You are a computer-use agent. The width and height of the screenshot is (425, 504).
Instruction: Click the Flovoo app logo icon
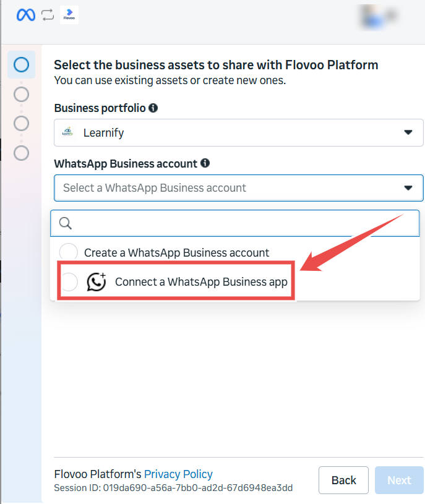(69, 15)
